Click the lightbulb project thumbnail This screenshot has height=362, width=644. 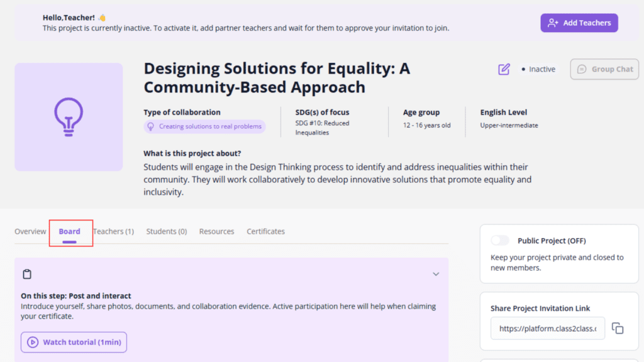pyautogui.click(x=69, y=117)
